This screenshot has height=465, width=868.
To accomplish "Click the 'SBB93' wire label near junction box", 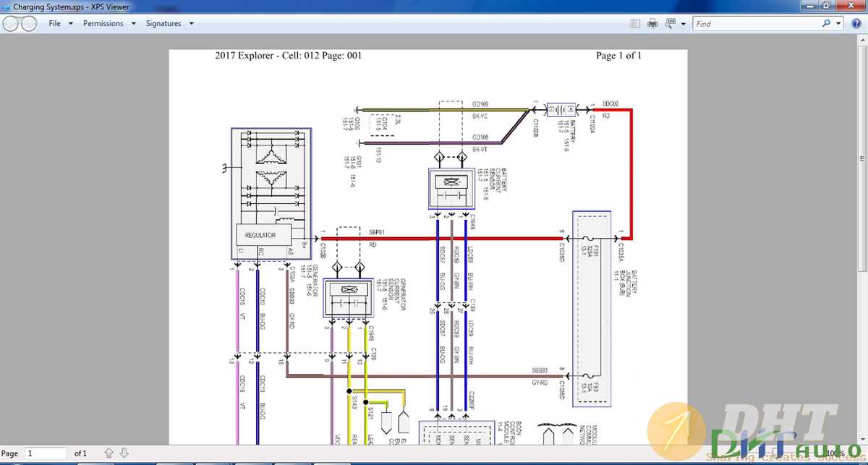I will point(540,370).
